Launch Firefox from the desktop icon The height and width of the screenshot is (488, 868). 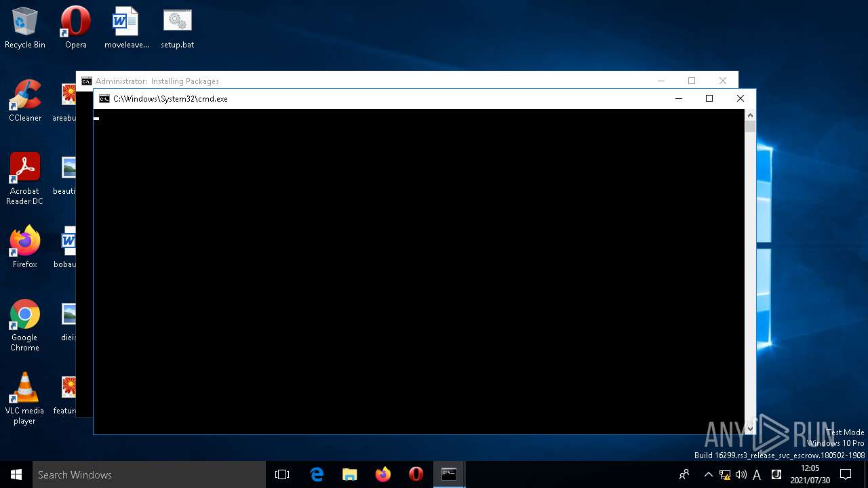(25, 247)
